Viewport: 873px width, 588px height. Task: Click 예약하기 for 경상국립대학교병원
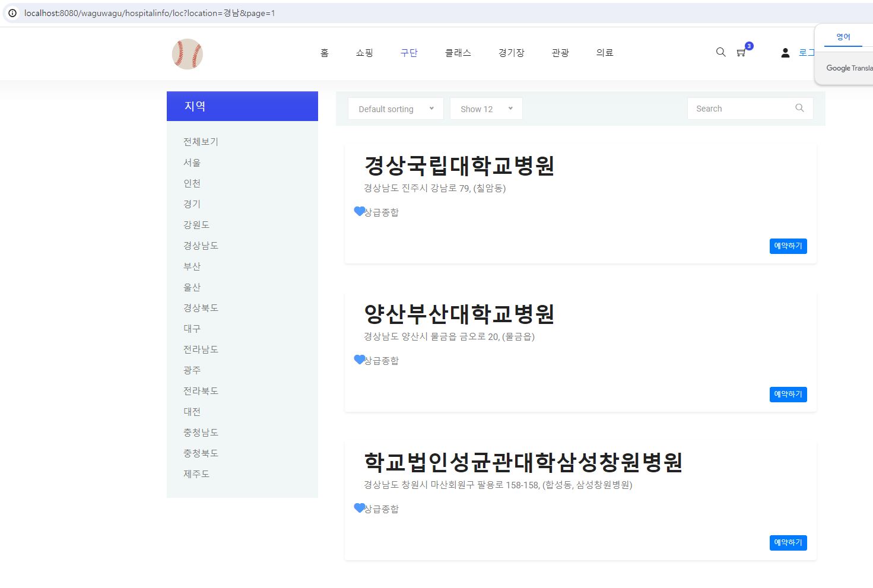tap(788, 246)
